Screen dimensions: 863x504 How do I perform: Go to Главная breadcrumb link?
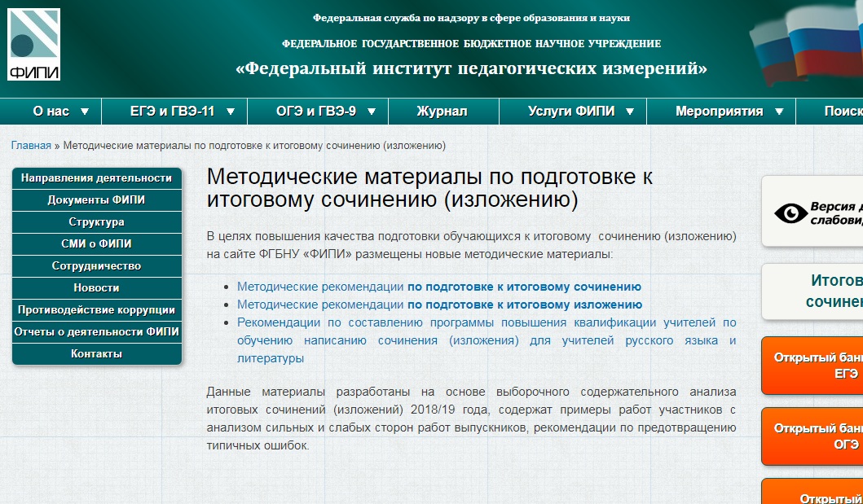pyautogui.click(x=31, y=146)
